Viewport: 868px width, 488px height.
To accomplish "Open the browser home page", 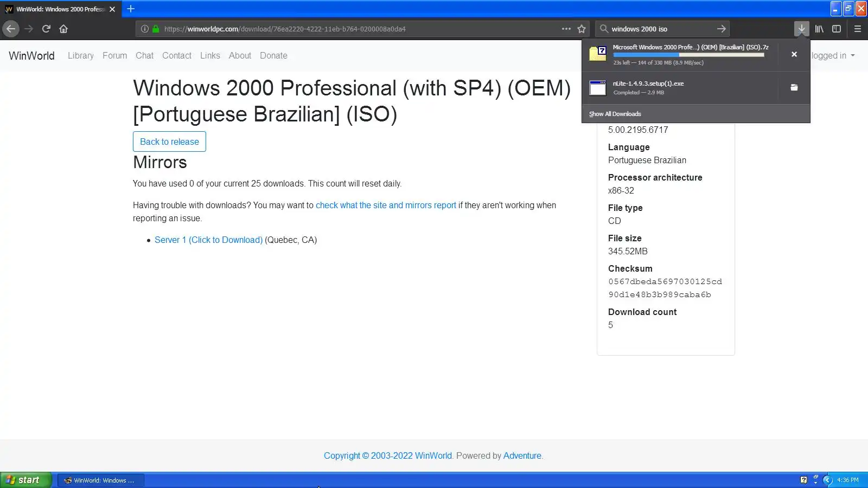I will pos(63,29).
